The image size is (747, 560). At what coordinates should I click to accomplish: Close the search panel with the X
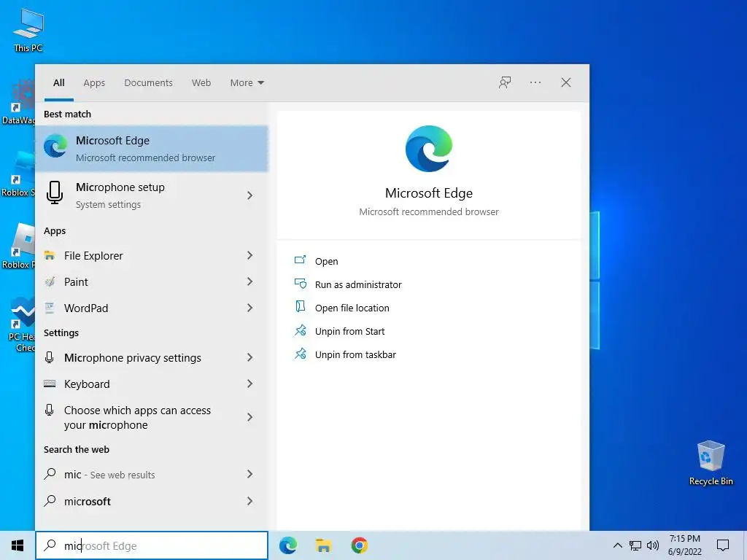(566, 82)
